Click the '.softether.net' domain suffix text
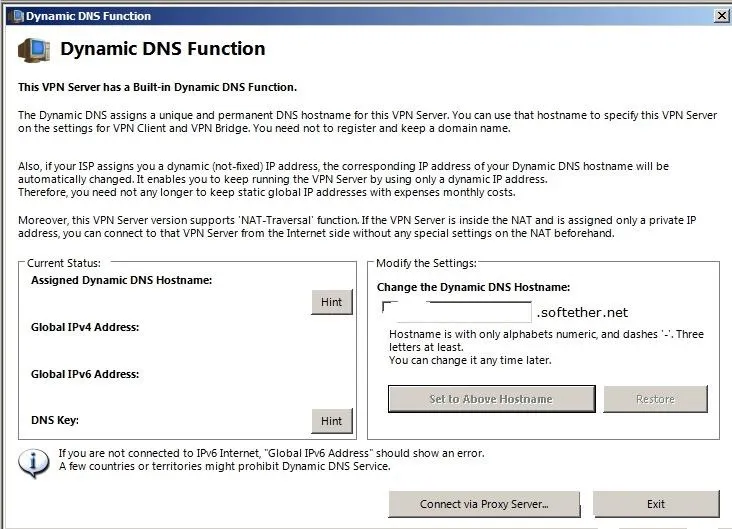Image resolution: width=732 pixels, height=529 pixels. [x=582, y=312]
